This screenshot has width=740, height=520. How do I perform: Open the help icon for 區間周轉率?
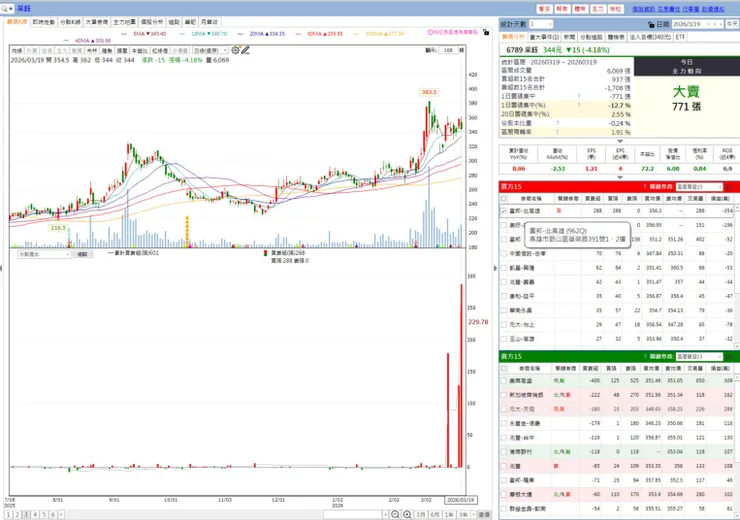point(557,132)
